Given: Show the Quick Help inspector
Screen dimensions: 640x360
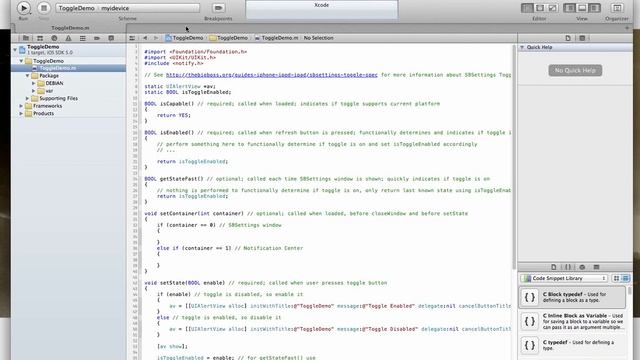Looking at the screenshot, I should point(582,38).
